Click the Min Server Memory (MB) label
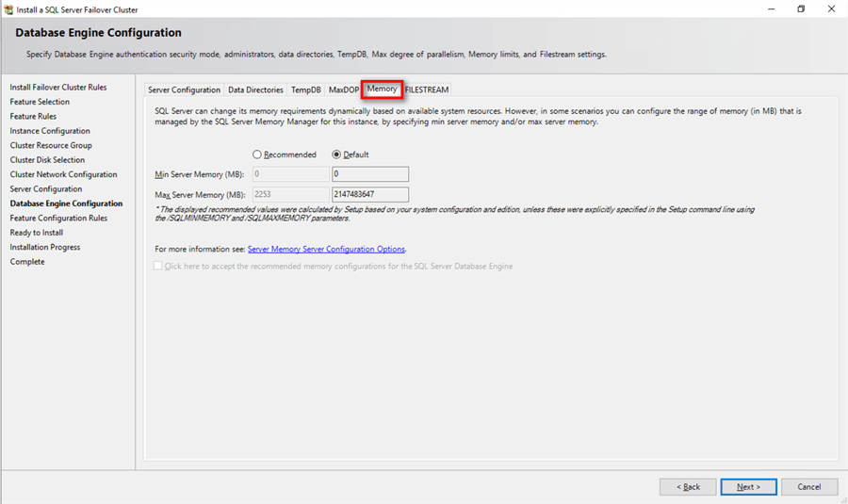This screenshot has height=504, width=848. (x=199, y=174)
